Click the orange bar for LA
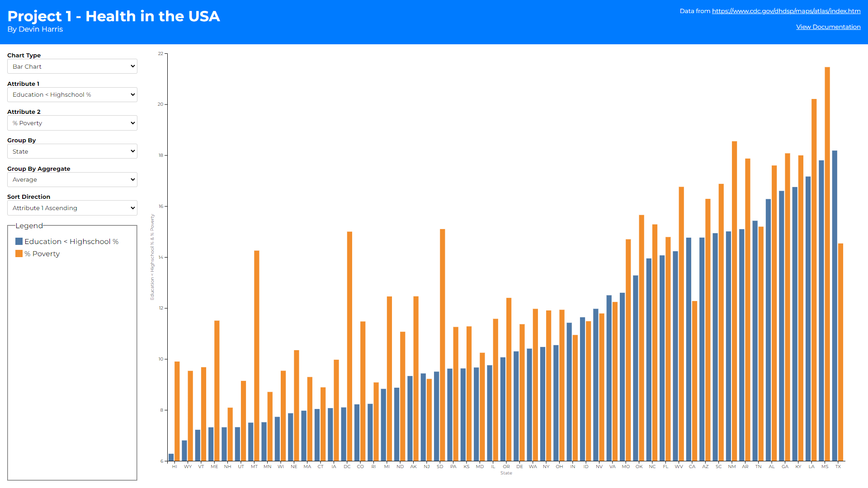The width and height of the screenshot is (868, 488). pyautogui.click(x=814, y=280)
